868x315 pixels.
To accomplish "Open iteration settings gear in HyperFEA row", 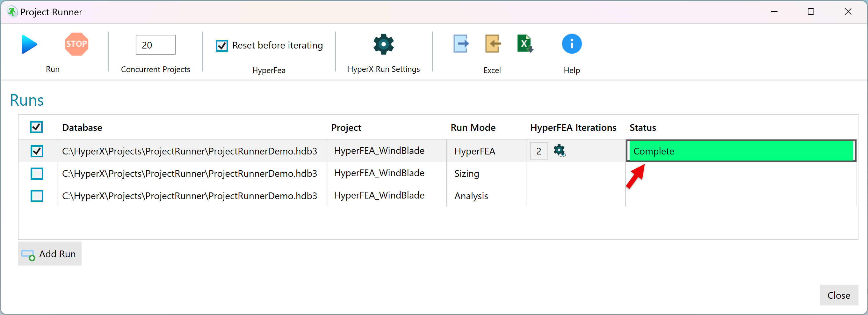I will [559, 150].
